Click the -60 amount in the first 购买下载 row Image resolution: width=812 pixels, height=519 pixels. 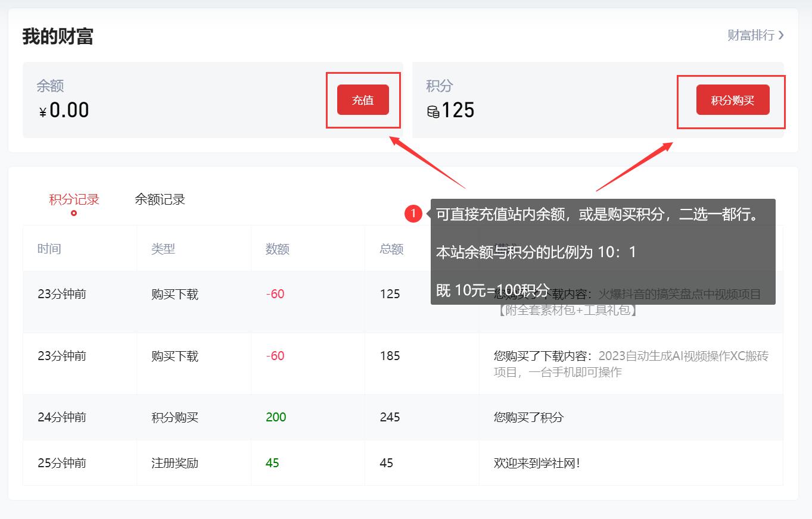click(x=274, y=293)
